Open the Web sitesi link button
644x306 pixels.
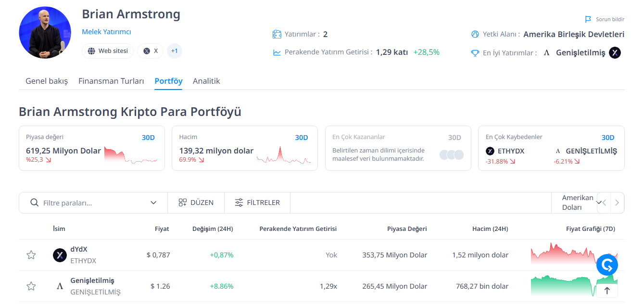(x=108, y=51)
